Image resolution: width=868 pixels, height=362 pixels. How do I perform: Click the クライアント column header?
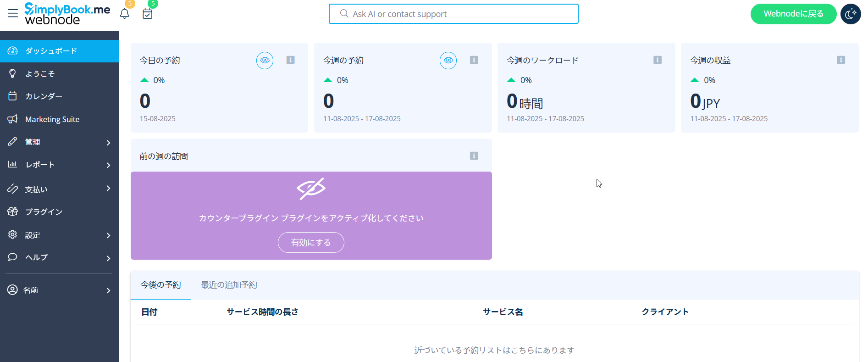click(x=665, y=312)
